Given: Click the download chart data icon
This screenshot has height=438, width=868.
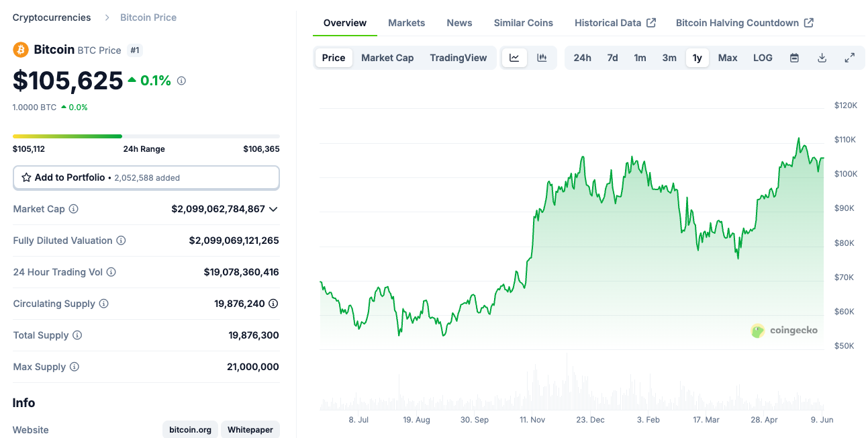Looking at the screenshot, I should (x=822, y=58).
